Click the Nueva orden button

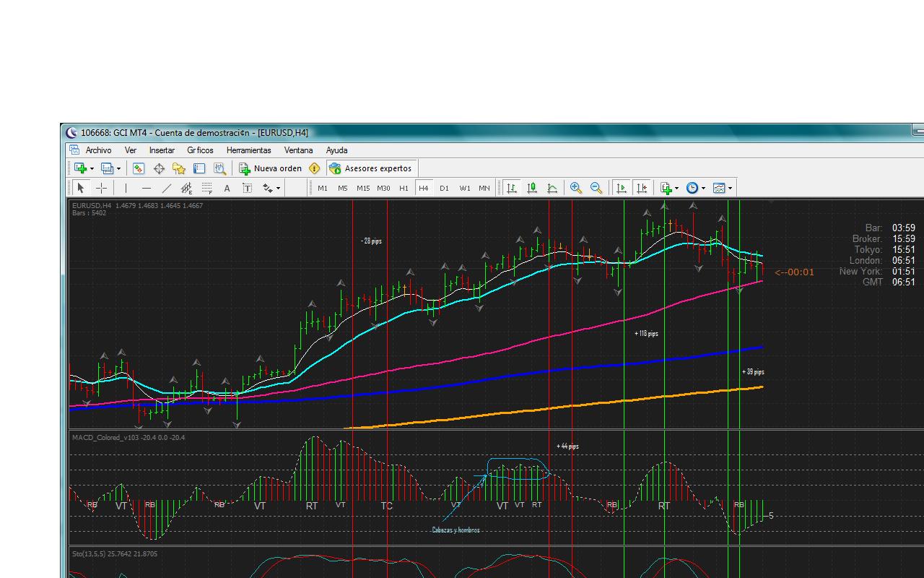(x=271, y=168)
